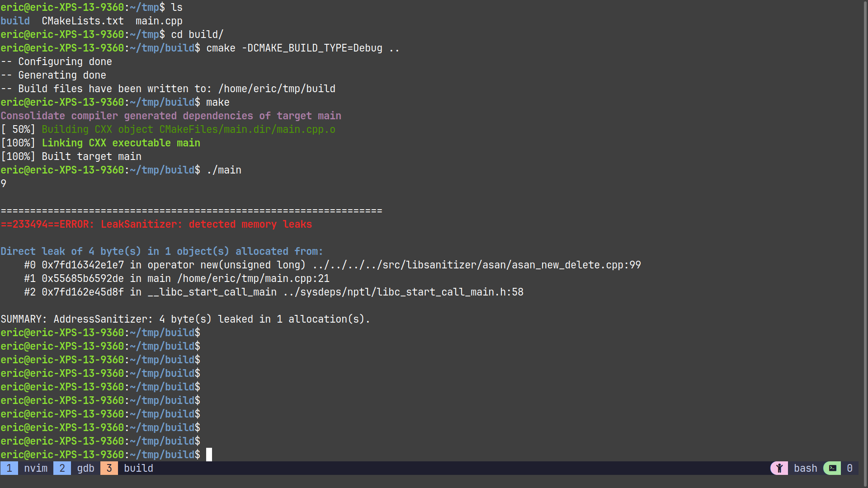The height and width of the screenshot is (488, 868).
Task: Click the 'Direct leak of 4 byte(s)' line
Action: pyautogui.click(x=162, y=251)
